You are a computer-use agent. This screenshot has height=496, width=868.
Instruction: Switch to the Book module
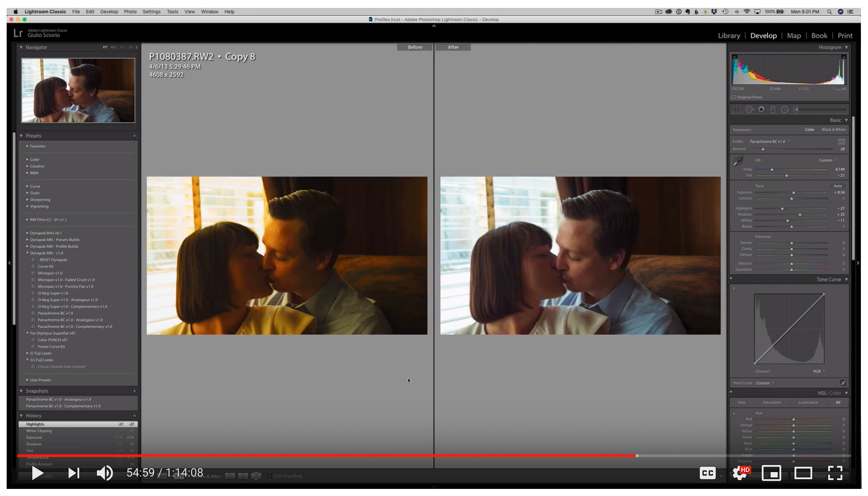[819, 36]
